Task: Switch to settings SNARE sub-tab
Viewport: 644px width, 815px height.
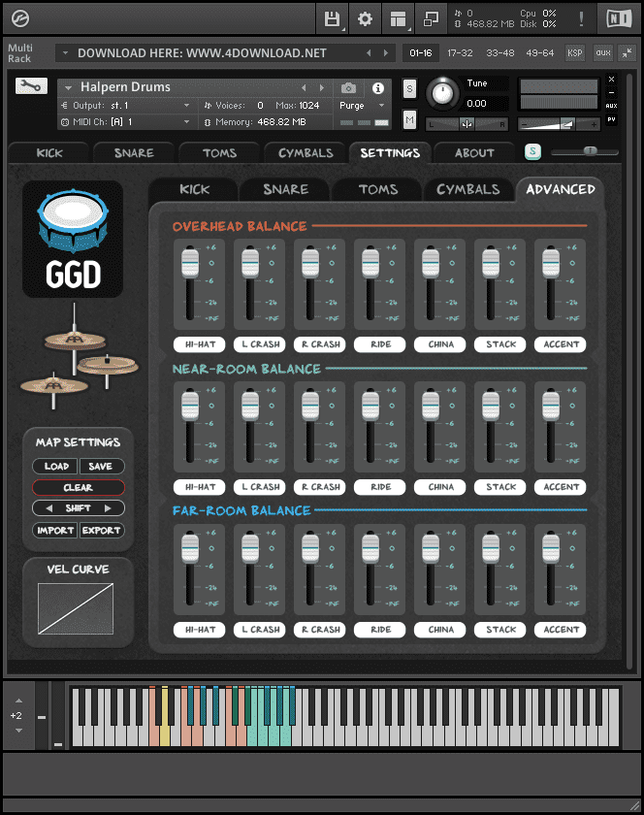Action: [285, 189]
